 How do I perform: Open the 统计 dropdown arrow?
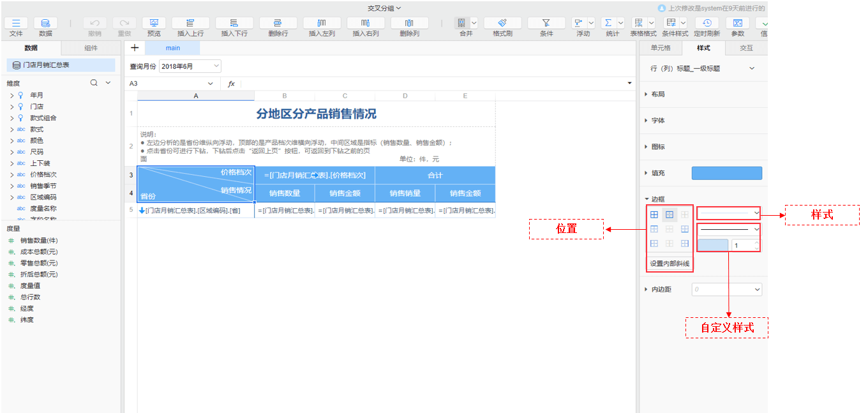tap(620, 23)
